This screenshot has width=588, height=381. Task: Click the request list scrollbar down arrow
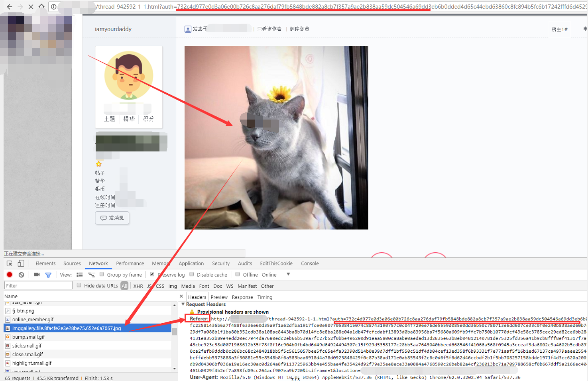click(x=175, y=369)
